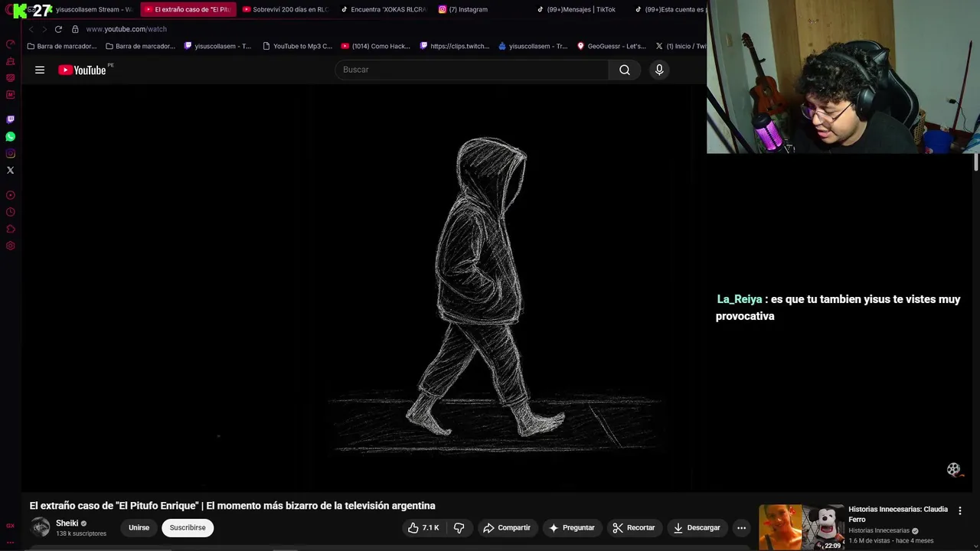Switch to the (7) Instagram tab
The height and width of the screenshot is (551, 980).
point(481,10)
